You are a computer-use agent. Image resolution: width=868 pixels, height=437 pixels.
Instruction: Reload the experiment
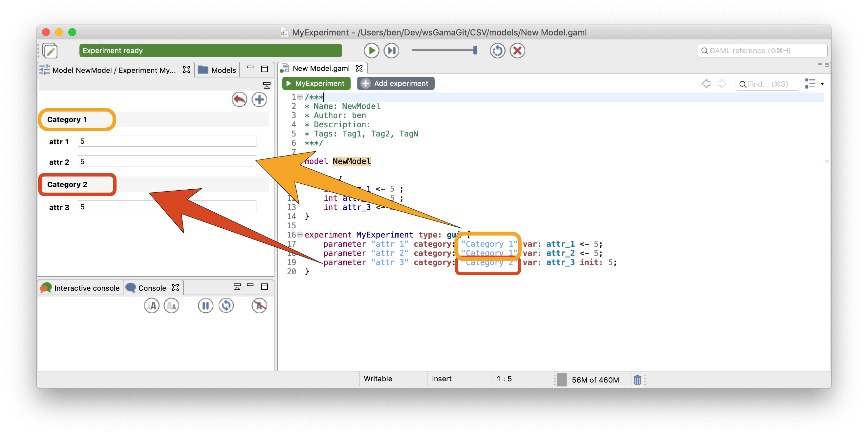497,51
